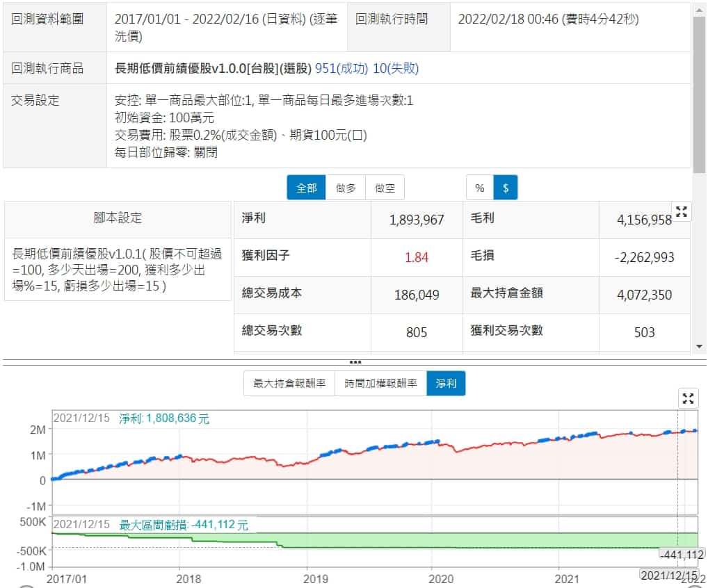
Task: Select the 全部 trades filter
Action: click(x=306, y=188)
